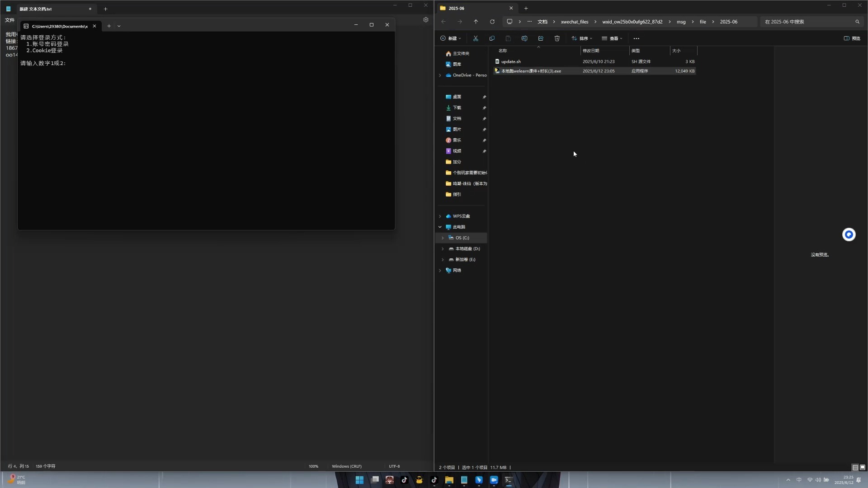Screen dimensions: 868x488
Task: Open Notepad settings gear icon
Action: (425, 20)
